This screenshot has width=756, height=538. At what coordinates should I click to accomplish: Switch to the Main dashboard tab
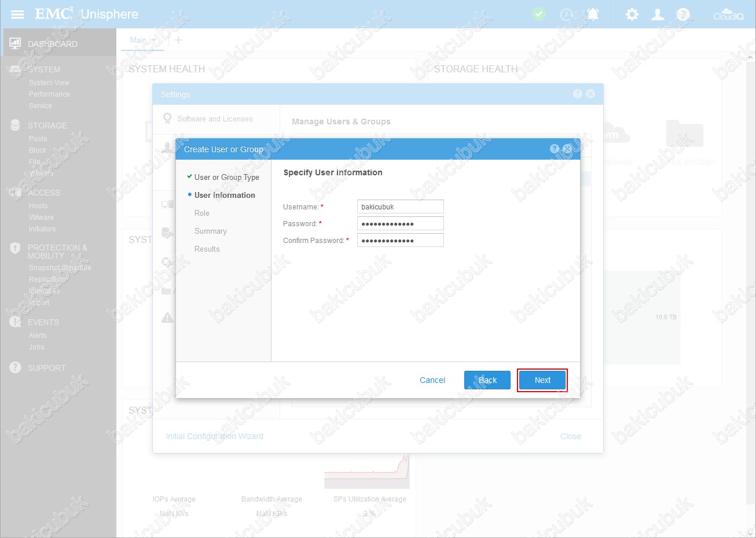pyautogui.click(x=138, y=40)
